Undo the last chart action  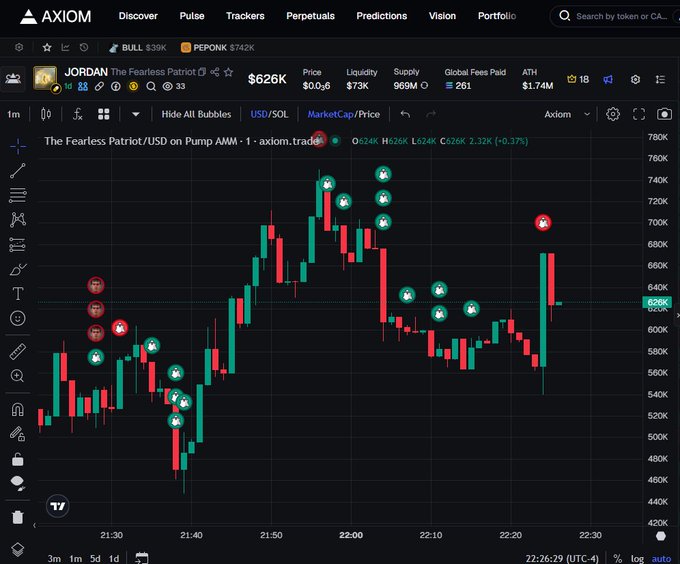coord(405,114)
